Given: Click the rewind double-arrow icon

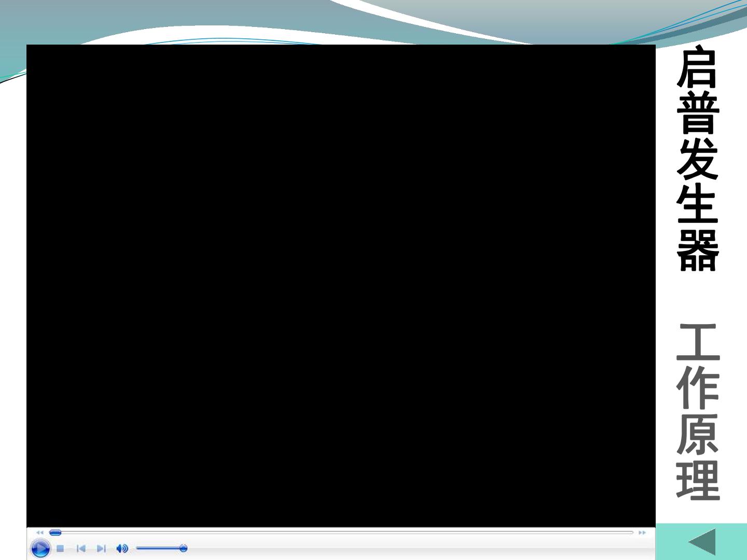Looking at the screenshot, I should coord(40,533).
